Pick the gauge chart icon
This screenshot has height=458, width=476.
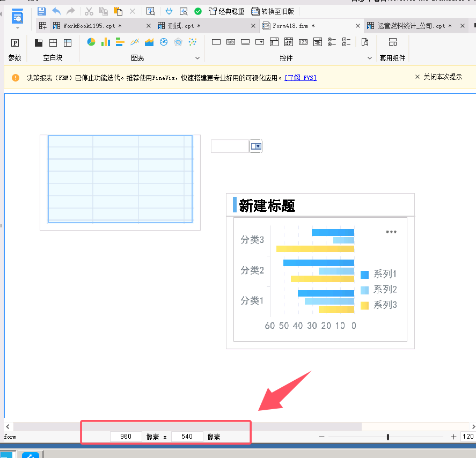164,42
